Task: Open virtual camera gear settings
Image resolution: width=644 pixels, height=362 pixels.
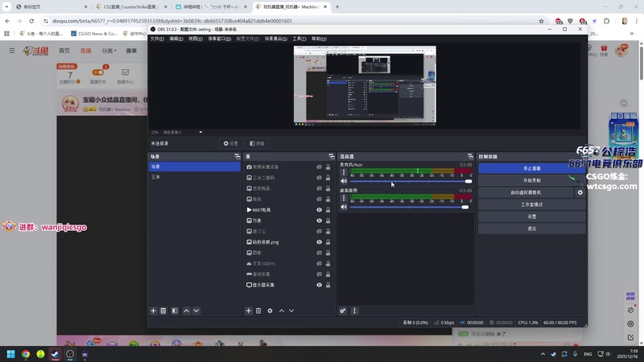Action: pyautogui.click(x=580, y=192)
